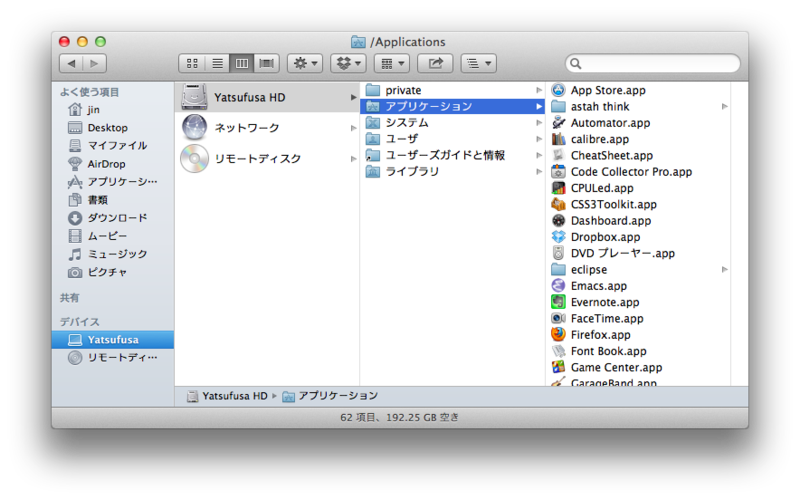Click the calibre.app icon
800x500 pixels.
coord(559,139)
